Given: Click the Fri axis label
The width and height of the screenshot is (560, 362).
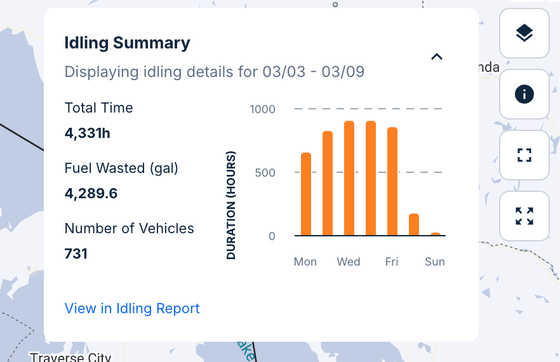Looking at the screenshot, I should point(391,262).
